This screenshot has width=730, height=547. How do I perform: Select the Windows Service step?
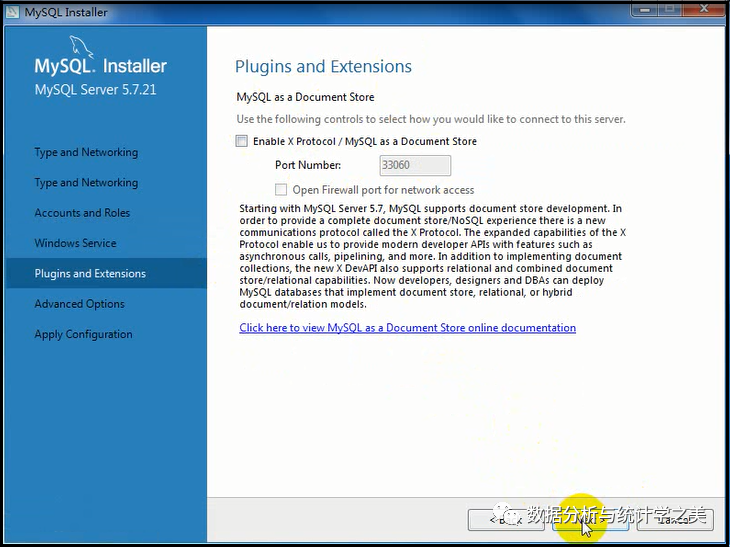(x=75, y=243)
